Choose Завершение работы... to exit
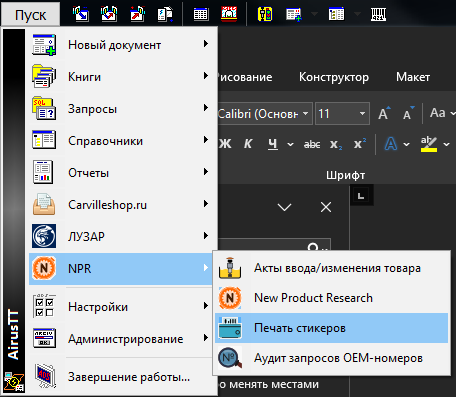Screen dimensions: 456x397 [x=121, y=377]
